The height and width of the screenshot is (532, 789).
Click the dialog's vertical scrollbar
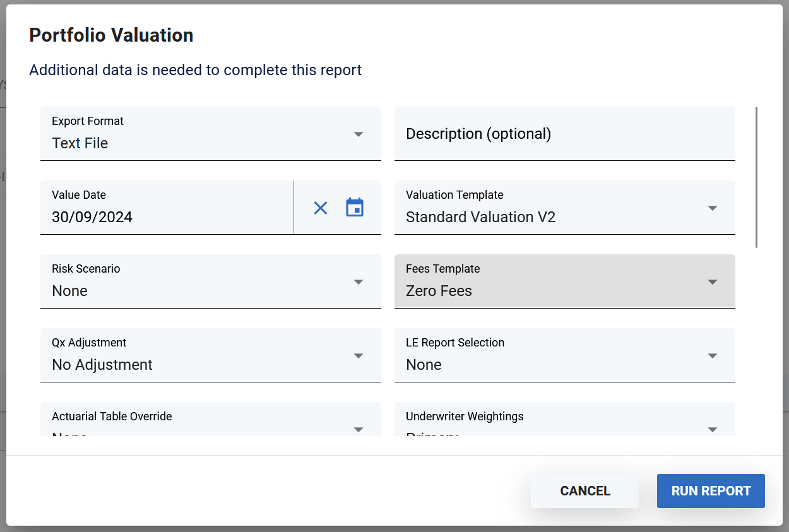click(x=756, y=177)
